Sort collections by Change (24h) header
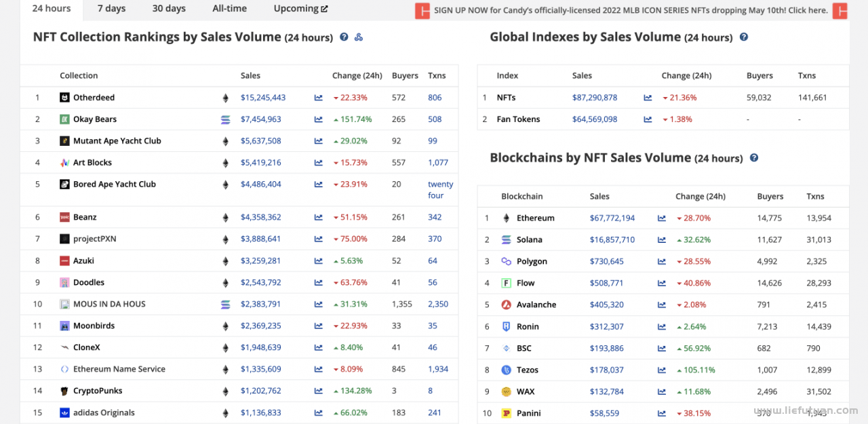 coord(357,76)
